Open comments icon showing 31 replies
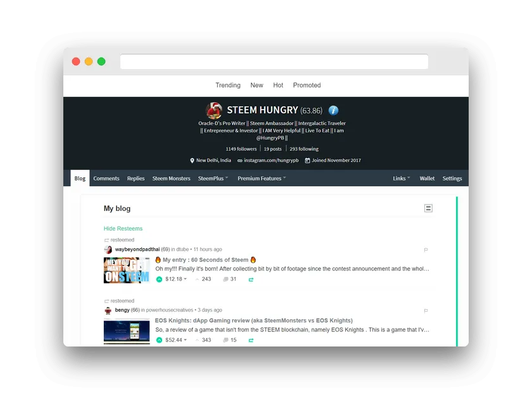 [x=225, y=279]
